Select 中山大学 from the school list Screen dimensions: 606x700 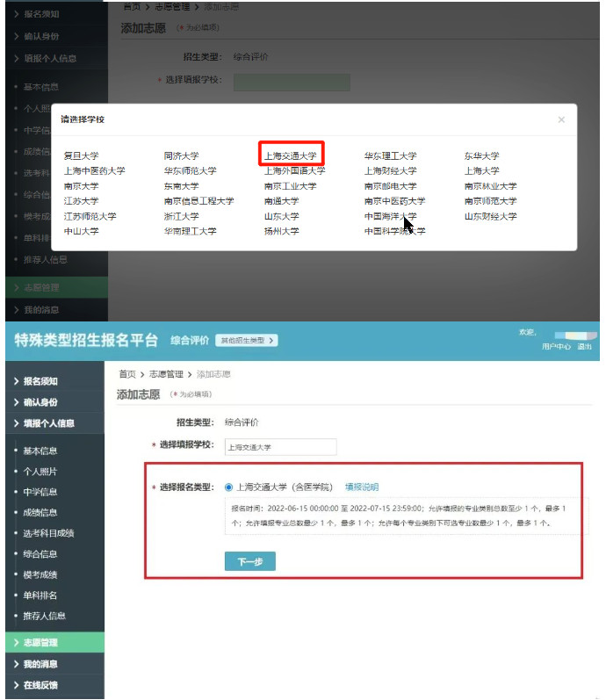pos(81,231)
